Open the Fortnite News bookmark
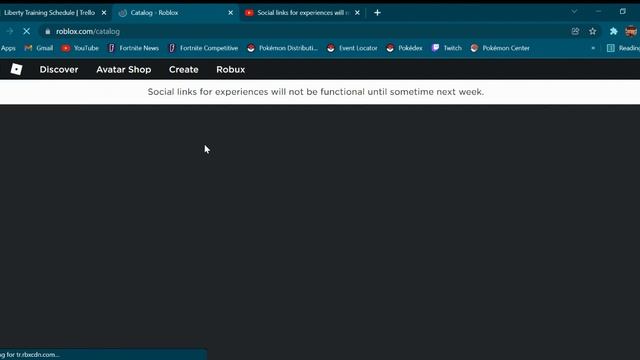This screenshot has width=640, height=360. [x=134, y=48]
